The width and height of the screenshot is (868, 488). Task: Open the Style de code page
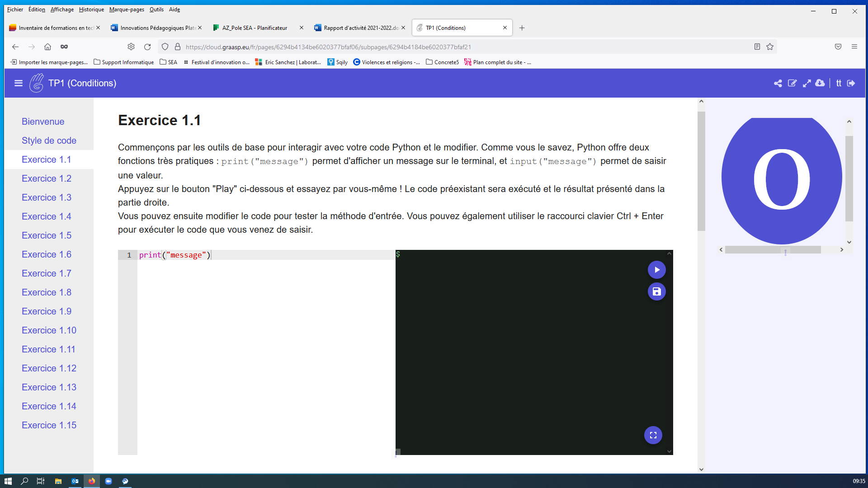pos(49,141)
